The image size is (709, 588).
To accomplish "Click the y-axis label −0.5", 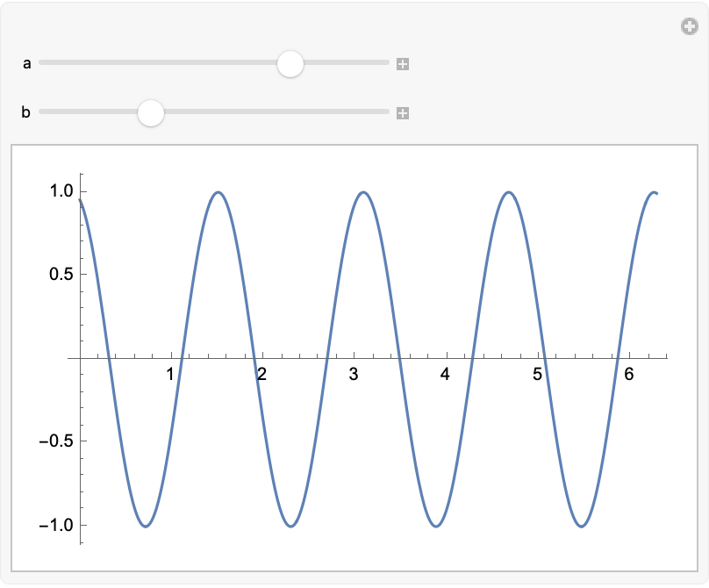I will [56, 441].
